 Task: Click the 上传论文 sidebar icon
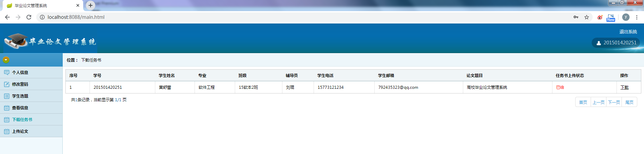point(7,131)
